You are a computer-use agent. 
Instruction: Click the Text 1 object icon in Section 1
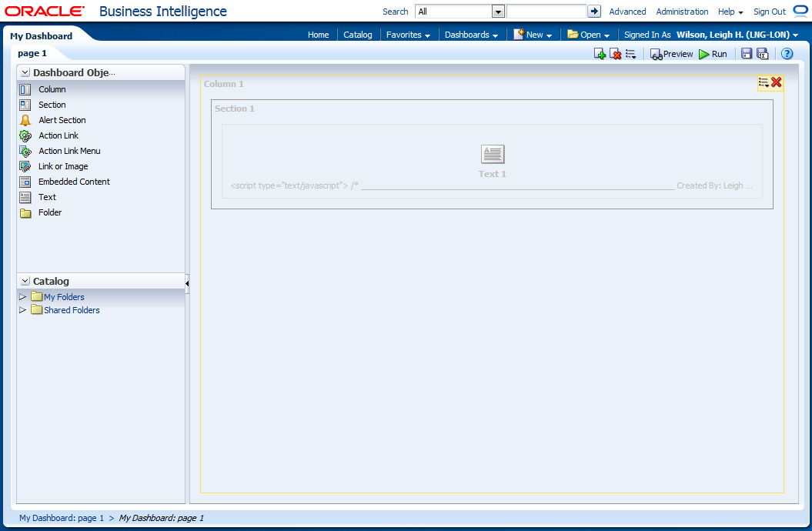493,154
